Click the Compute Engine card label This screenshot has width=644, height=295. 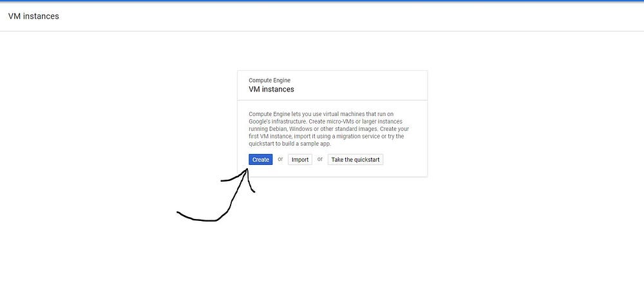(x=269, y=81)
